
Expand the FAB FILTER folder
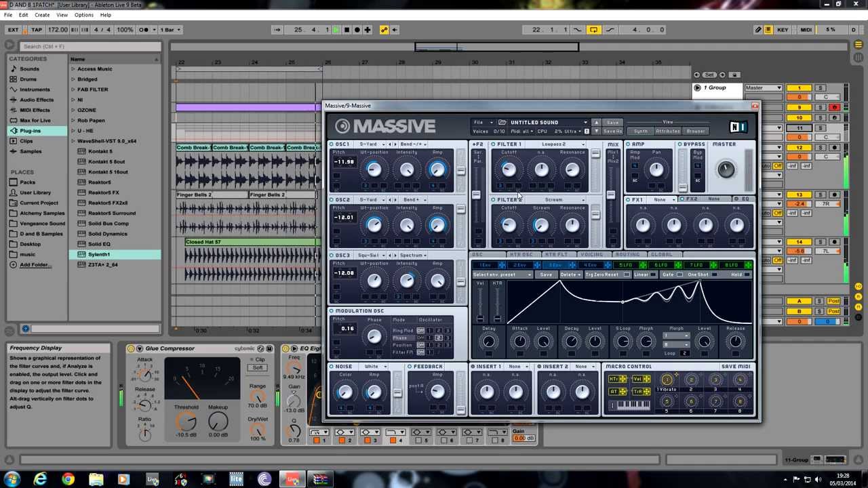coord(73,89)
